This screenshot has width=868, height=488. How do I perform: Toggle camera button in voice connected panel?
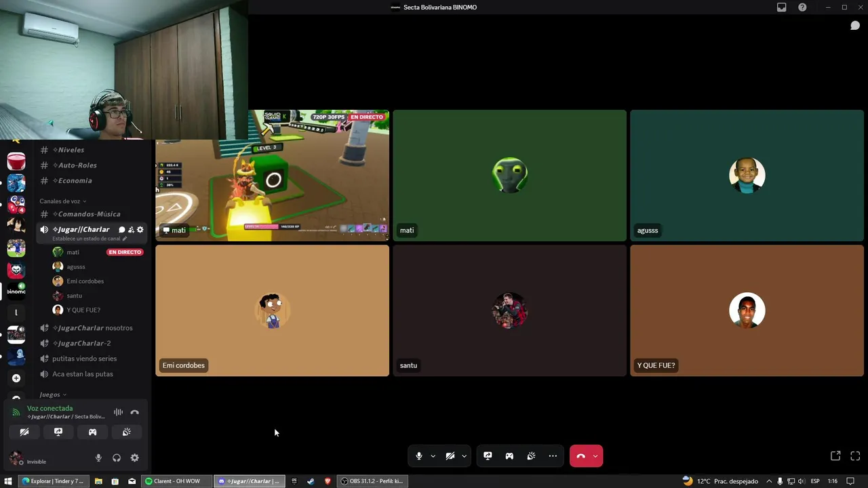24,432
